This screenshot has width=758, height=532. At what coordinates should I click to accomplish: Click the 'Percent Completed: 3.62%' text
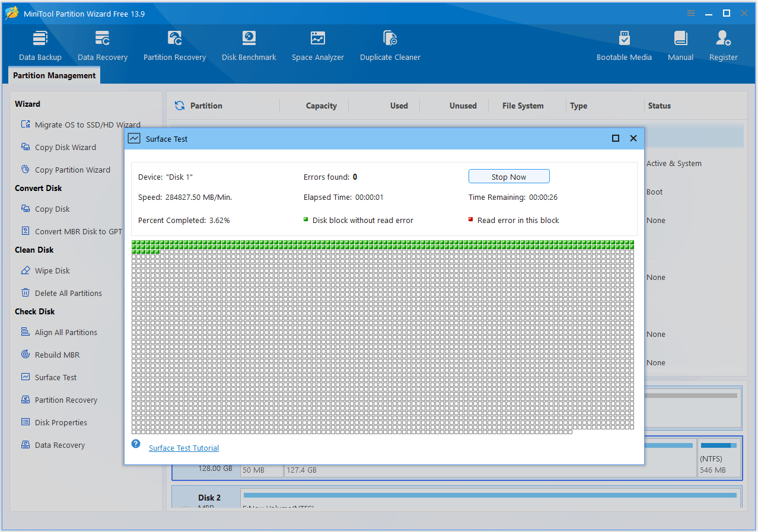(184, 220)
